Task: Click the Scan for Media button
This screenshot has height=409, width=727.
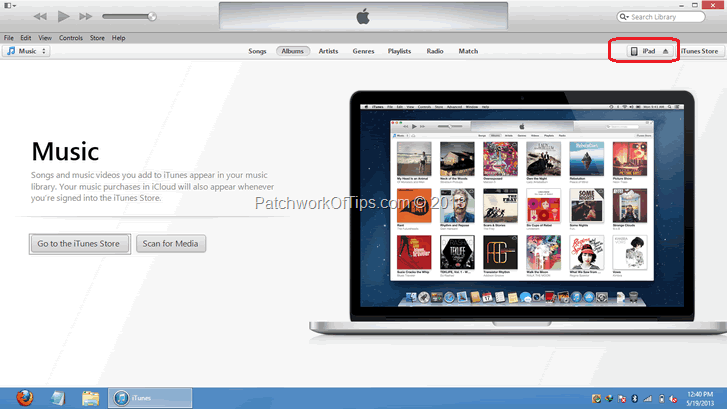Action: 171,244
